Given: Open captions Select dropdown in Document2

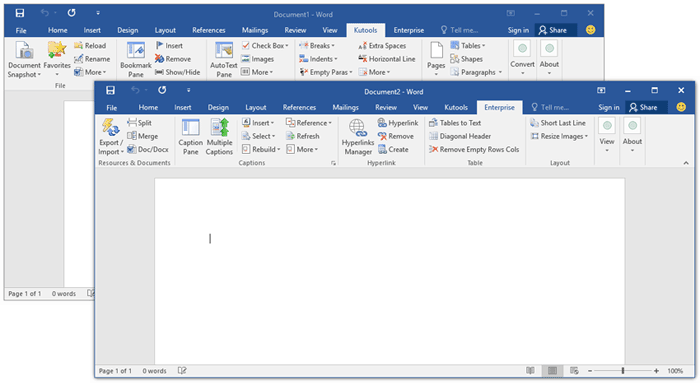Looking at the screenshot, I should (x=258, y=136).
